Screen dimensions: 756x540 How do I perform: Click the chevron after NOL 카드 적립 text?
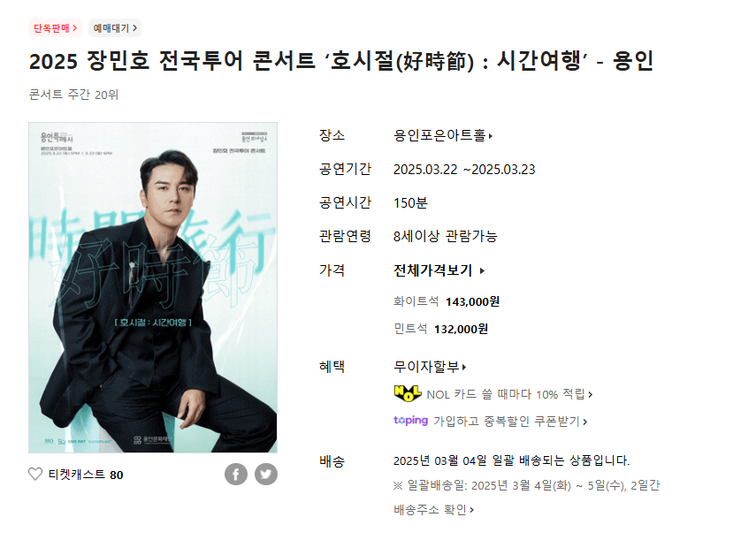[x=590, y=394]
